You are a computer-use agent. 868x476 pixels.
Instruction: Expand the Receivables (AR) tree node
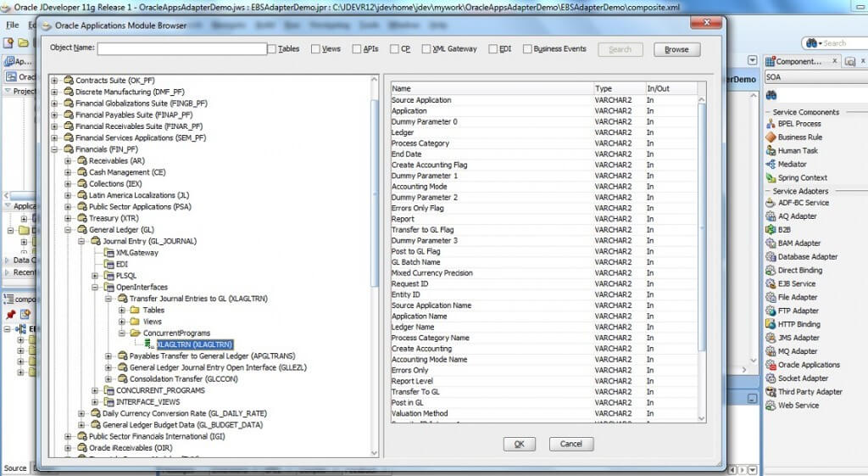pos(69,160)
